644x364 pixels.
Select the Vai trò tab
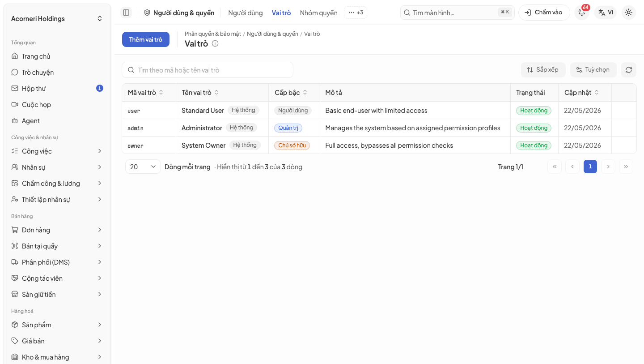tap(281, 13)
